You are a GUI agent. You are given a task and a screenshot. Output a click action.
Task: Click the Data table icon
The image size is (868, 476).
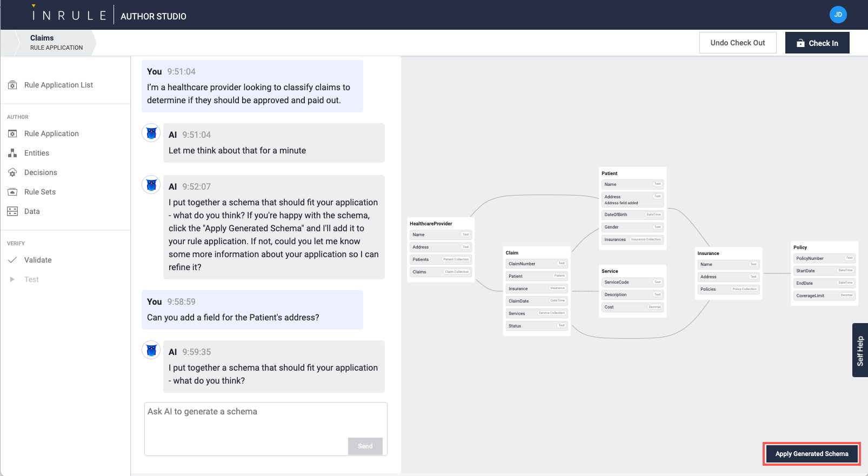coord(12,211)
